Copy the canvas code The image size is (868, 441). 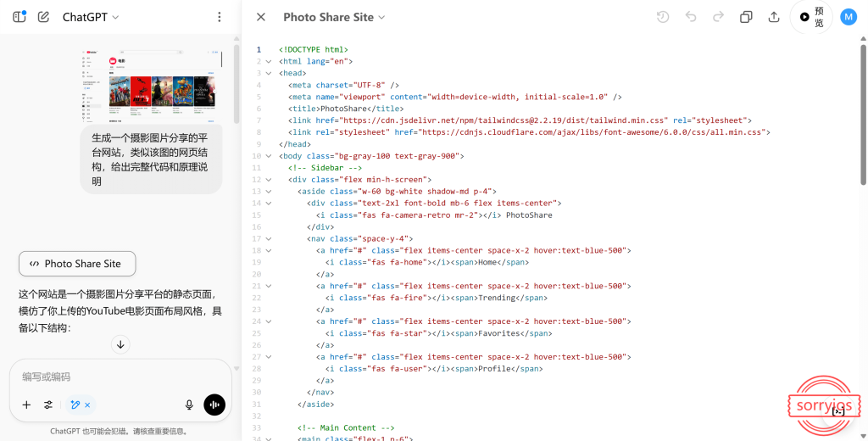click(746, 17)
